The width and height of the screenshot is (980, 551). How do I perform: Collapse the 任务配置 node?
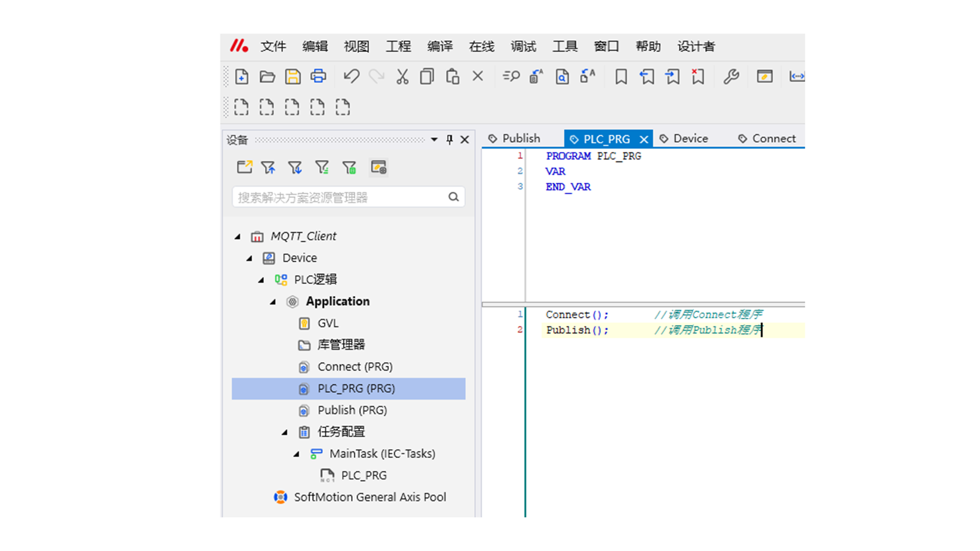coord(285,433)
